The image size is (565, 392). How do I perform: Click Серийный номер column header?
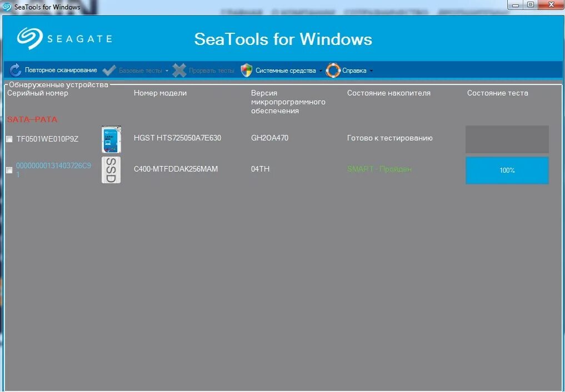click(37, 93)
